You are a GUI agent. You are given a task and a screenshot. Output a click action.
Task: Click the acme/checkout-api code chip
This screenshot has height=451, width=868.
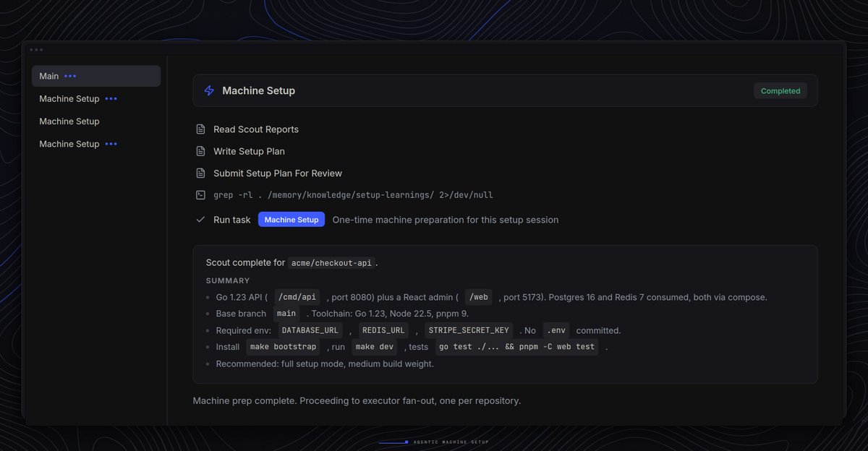pyautogui.click(x=333, y=263)
